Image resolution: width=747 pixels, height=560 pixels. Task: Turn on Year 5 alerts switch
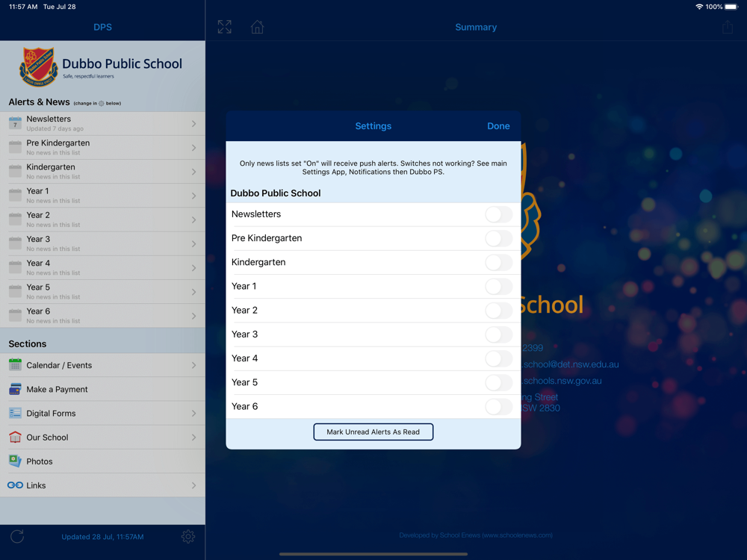click(499, 382)
